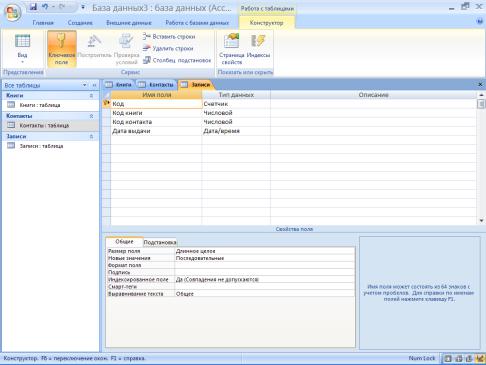Toggle Страница свойств property sheet
The height and width of the screenshot is (365, 486).
[232, 49]
